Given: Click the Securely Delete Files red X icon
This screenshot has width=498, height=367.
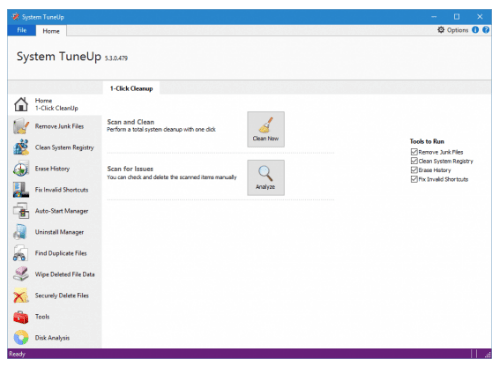Looking at the screenshot, I should pos(21,295).
